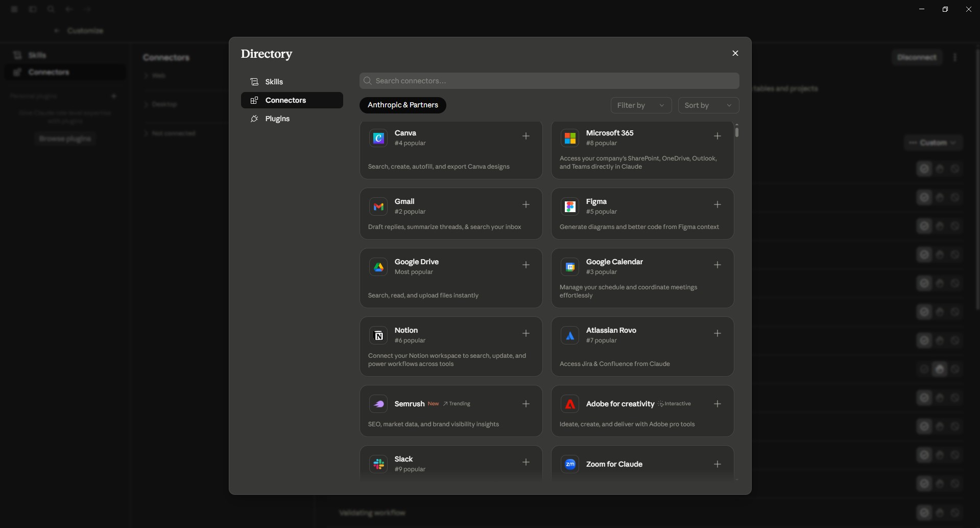Open the Custom dropdown in background window
This screenshot has height=528, width=980.
click(933, 143)
